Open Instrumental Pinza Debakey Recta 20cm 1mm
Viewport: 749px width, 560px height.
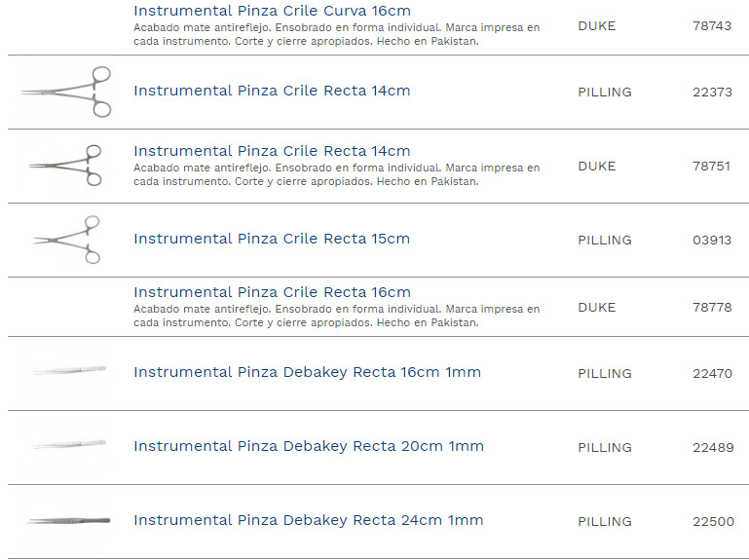pyautogui.click(x=308, y=446)
